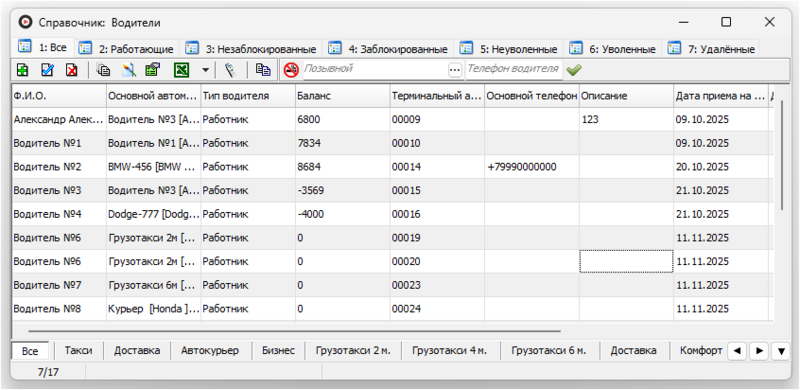Screen dimensions: 800x390
Task: Open the ellipsis button next to Позывной
Action: click(455, 70)
